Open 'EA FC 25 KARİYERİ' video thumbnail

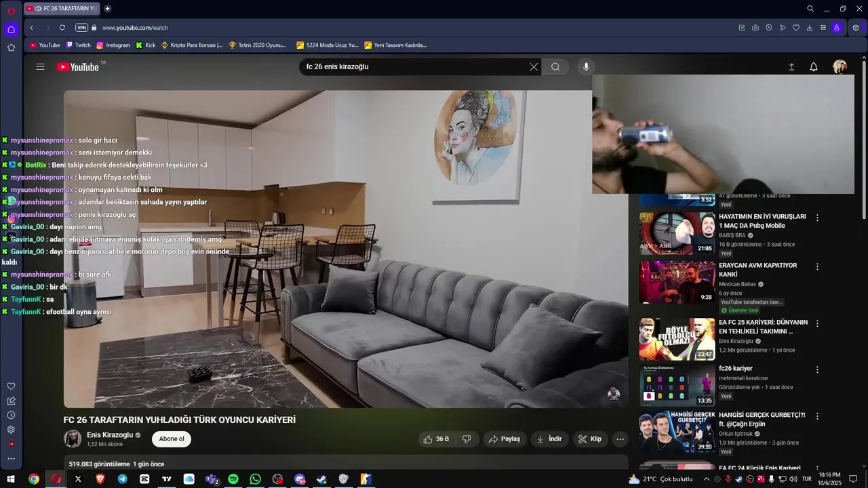pyautogui.click(x=677, y=339)
